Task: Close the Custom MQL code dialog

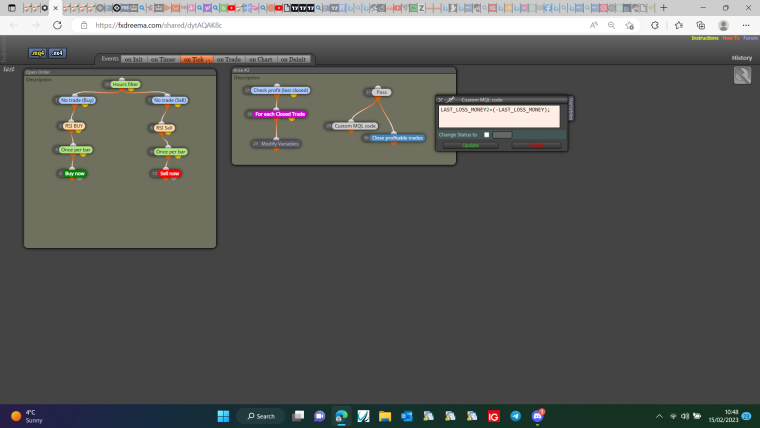Action: 440,100
